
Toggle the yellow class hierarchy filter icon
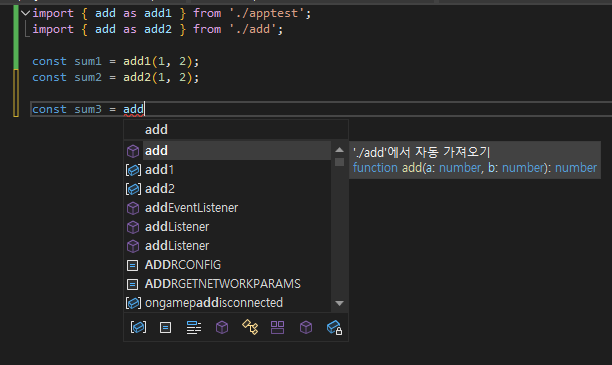[250, 327]
